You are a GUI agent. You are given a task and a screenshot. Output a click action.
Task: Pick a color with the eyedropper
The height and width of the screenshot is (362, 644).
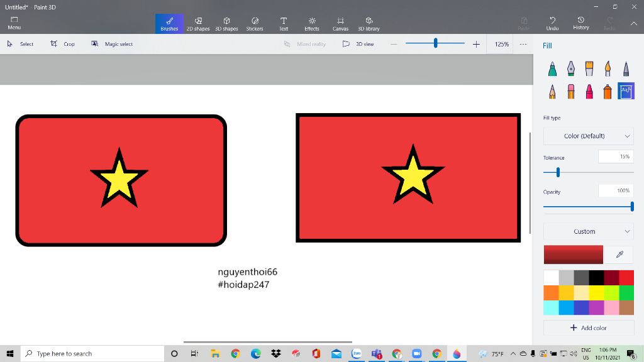tap(619, 255)
